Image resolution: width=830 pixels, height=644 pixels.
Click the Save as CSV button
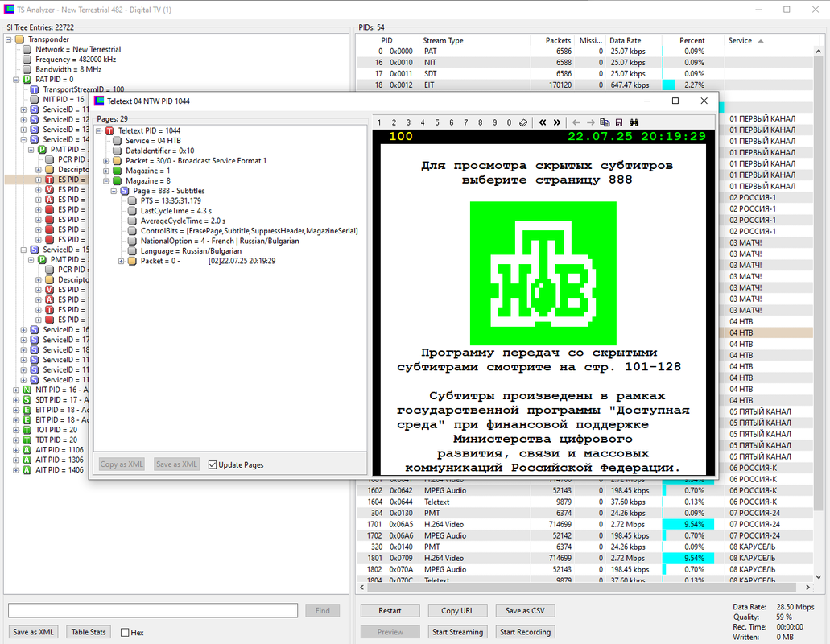[x=525, y=611]
